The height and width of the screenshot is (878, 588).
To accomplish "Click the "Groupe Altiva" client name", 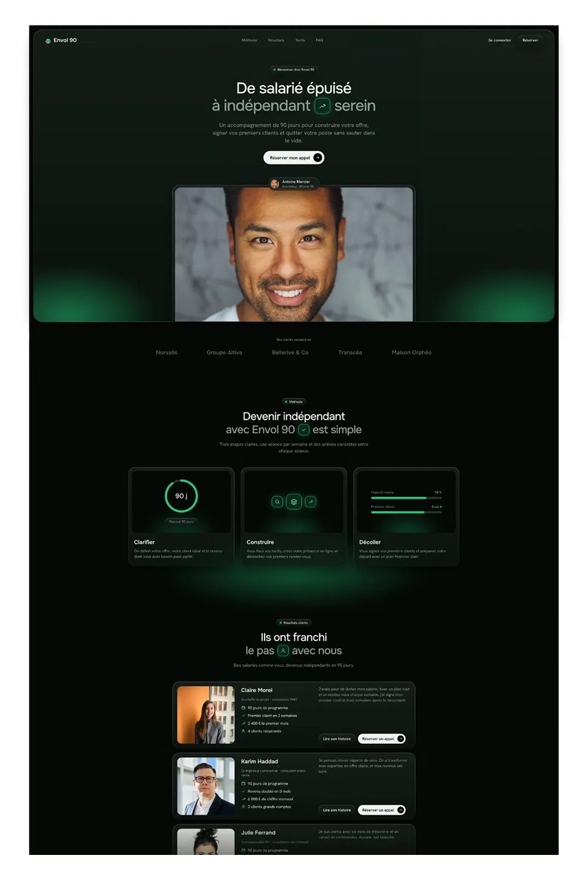I will (225, 353).
